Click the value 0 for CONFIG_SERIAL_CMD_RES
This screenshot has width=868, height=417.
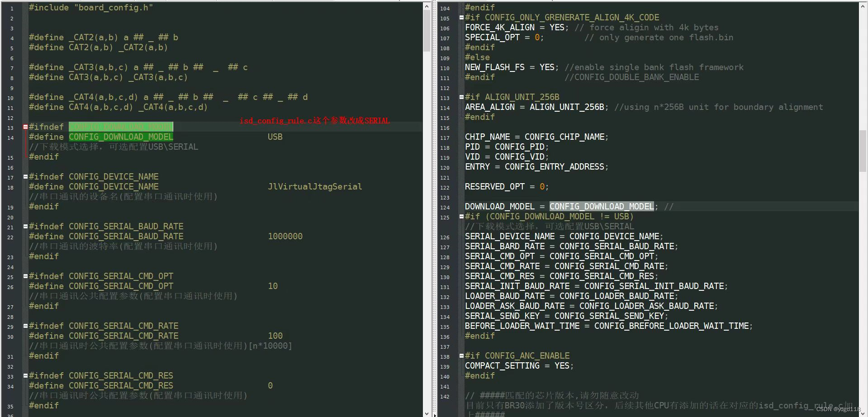270,386
